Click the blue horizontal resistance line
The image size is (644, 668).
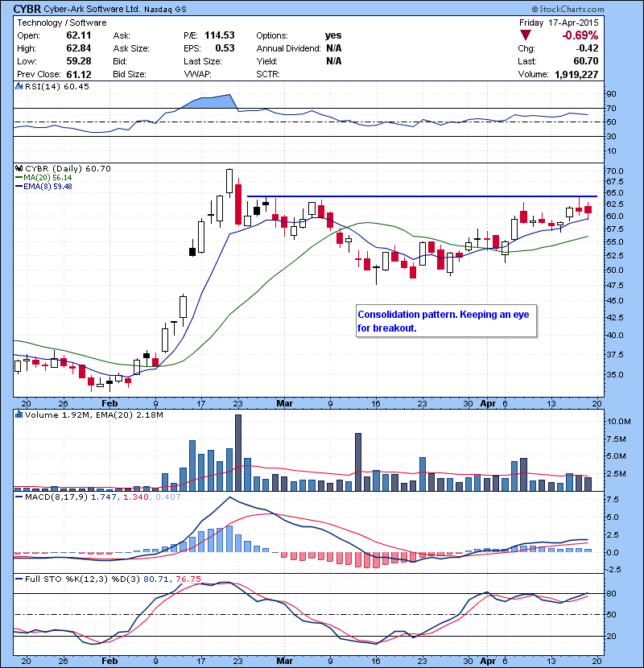pos(422,196)
